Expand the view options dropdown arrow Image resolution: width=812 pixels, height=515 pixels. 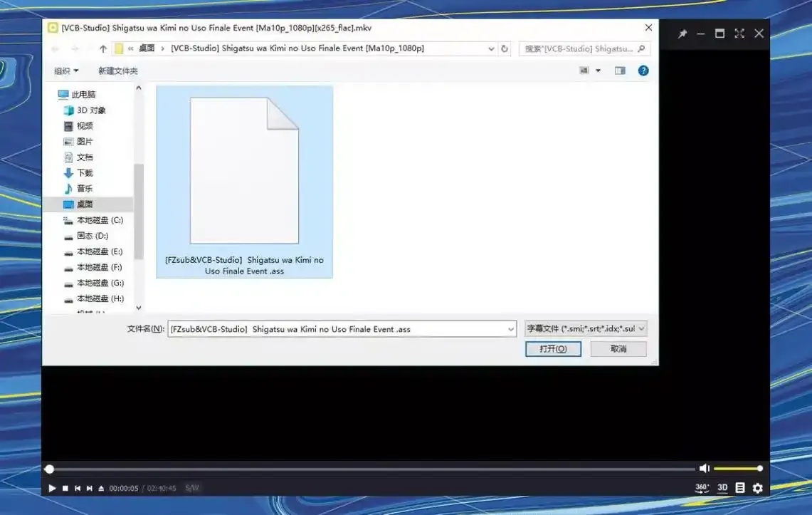coord(598,71)
